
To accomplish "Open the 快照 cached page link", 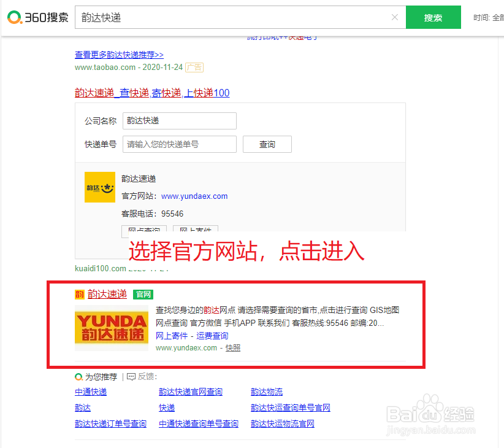I will pos(233,347).
